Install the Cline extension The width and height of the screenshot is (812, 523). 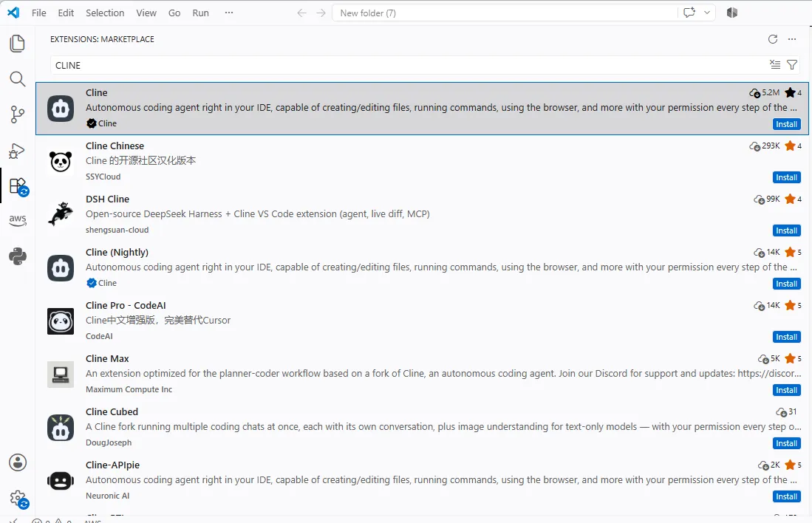[x=786, y=124]
